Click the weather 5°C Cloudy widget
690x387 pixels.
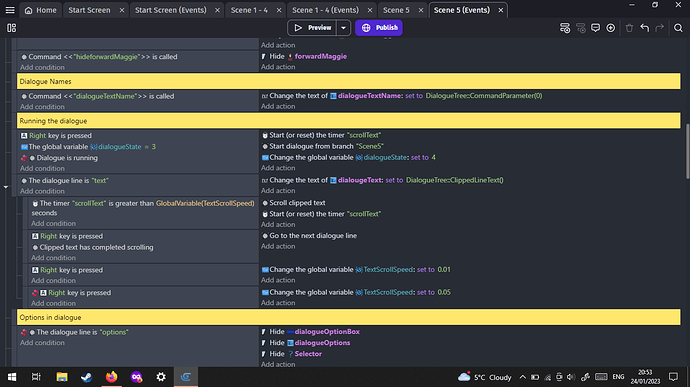point(484,377)
